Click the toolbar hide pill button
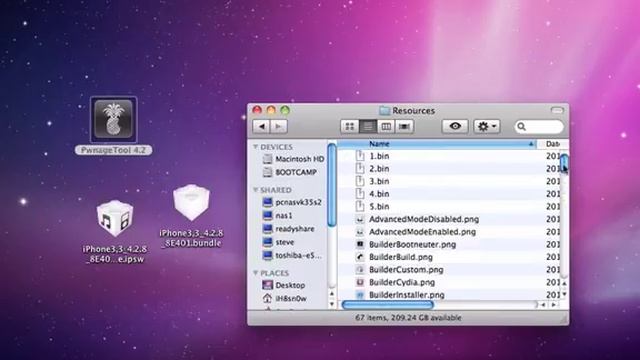Screen dimensions: 640x360 (557, 111)
